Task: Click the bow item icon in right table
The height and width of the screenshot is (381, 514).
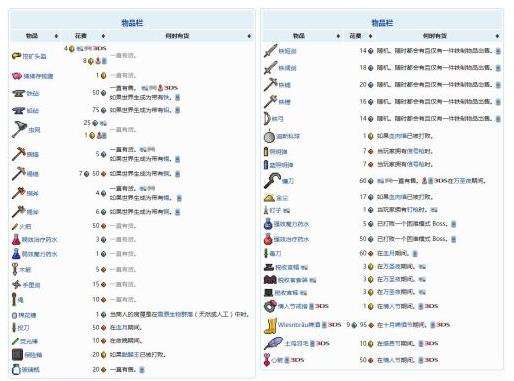Action: pos(267,118)
